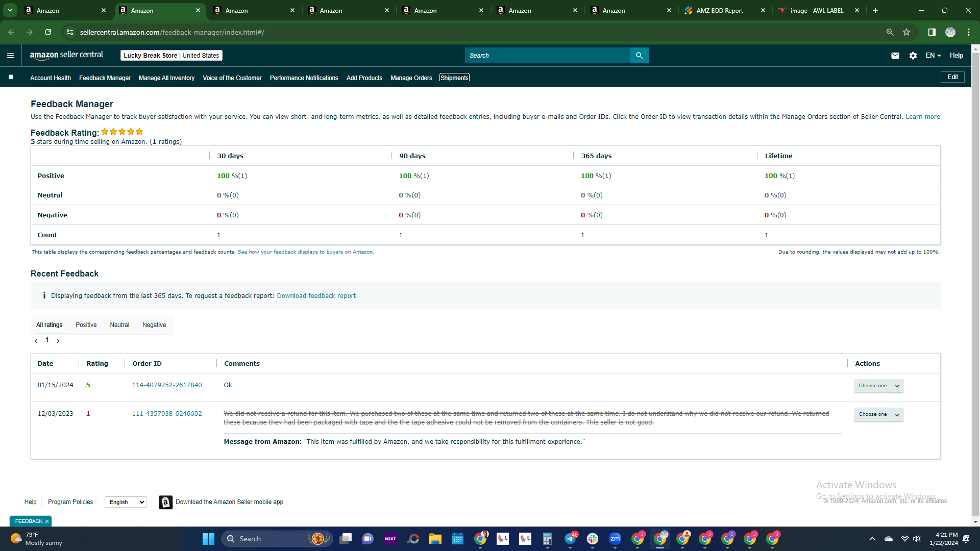The width and height of the screenshot is (980, 551).
Task: Open the Learn more link
Action: click(923, 117)
